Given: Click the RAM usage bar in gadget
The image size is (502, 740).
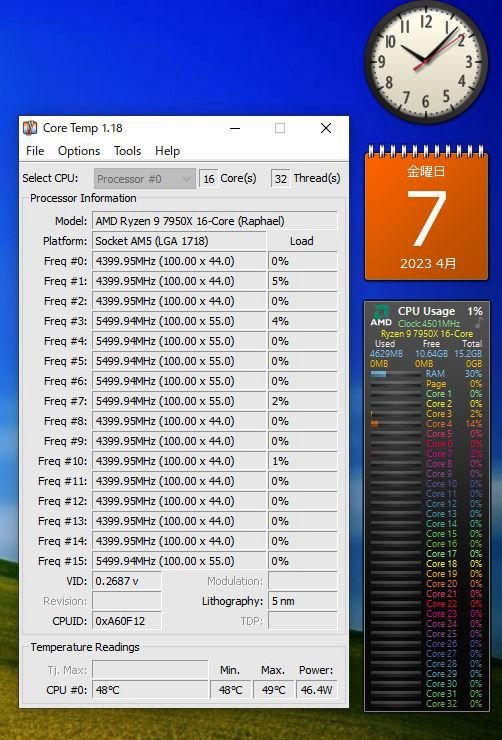Looking at the screenshot, I should click(x=395, y=374).
